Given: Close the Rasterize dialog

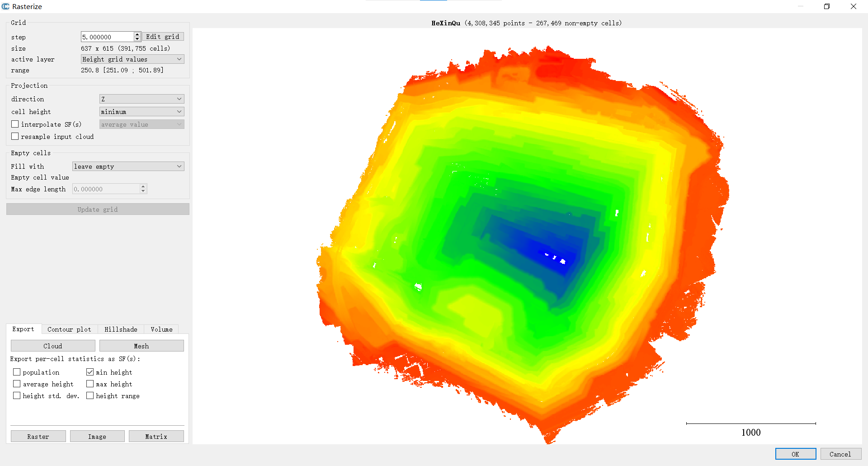Looking at the screenshot, I should [x=854, y=6].
